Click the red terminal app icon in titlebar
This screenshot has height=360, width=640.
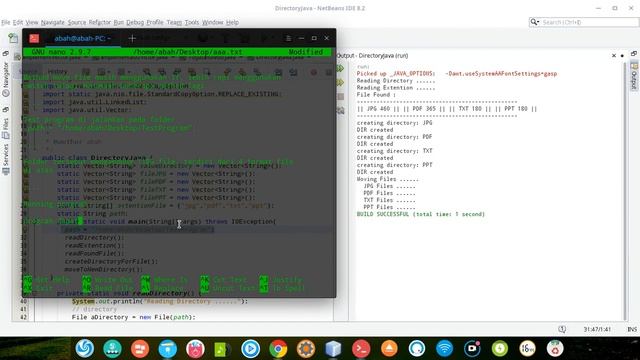34,38
